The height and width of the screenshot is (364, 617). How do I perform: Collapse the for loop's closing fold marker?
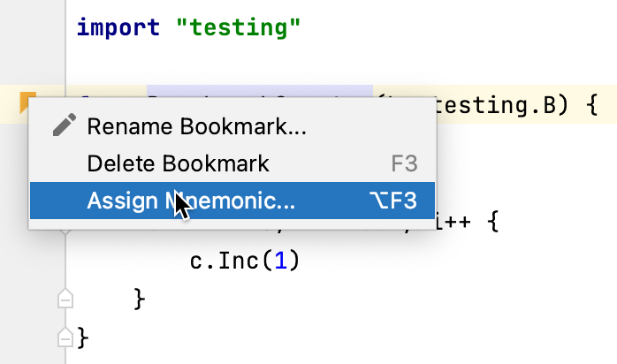65,300
